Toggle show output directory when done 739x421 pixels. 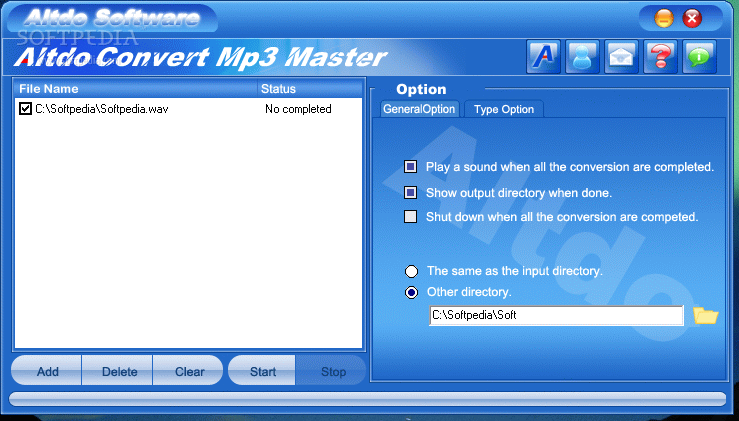click(x=411, y=192)
